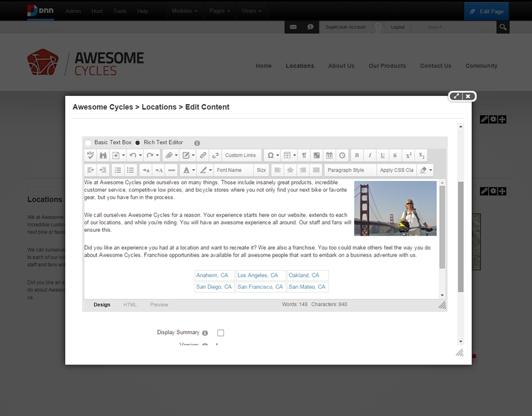Apply underline formatting
This screenshot has height=416, width=532.
pos(382,155)
